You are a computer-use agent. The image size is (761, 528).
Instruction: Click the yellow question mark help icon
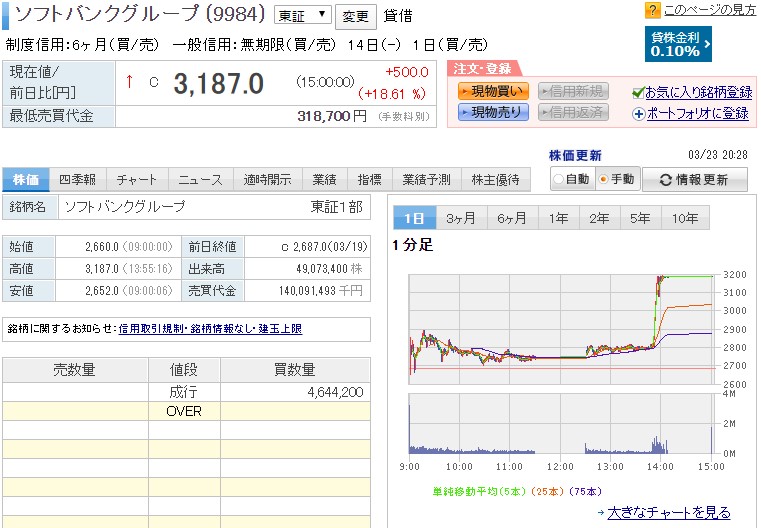652,10
